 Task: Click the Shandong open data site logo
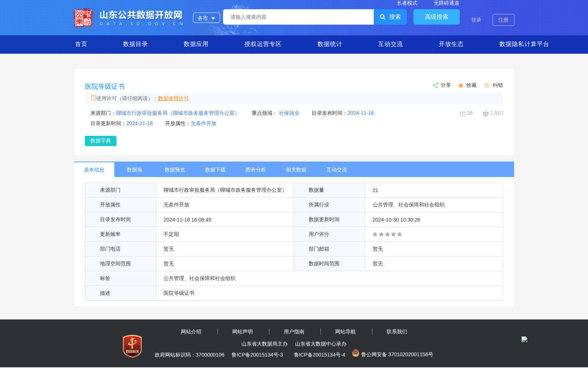click(129, 18)
